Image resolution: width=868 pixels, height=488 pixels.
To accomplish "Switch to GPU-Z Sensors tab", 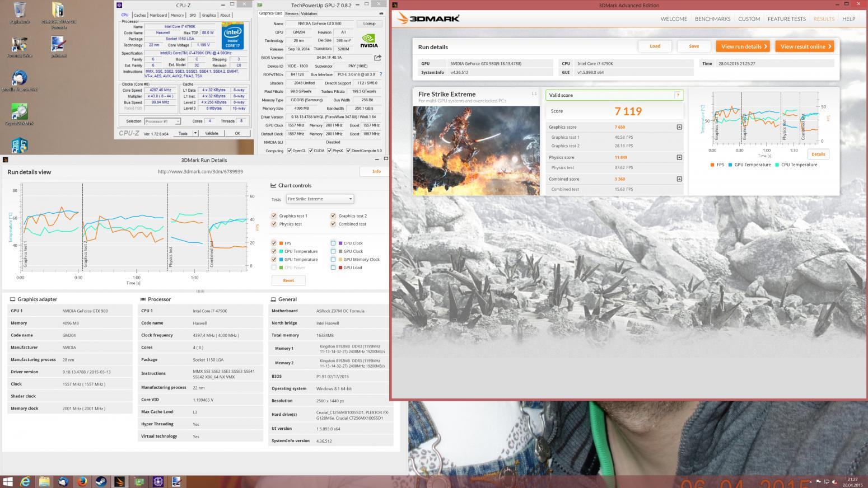I will pyautogui.click(x=292, y=13).
